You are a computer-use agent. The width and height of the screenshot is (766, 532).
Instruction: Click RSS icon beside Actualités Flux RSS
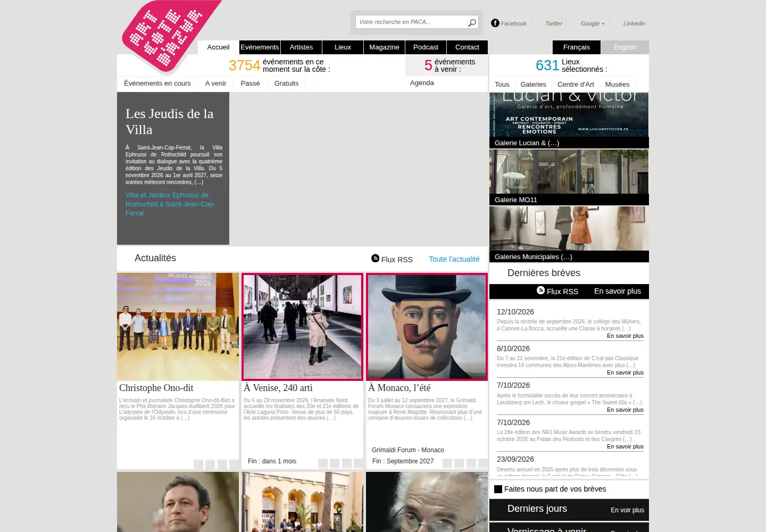(x=375, y=258)
